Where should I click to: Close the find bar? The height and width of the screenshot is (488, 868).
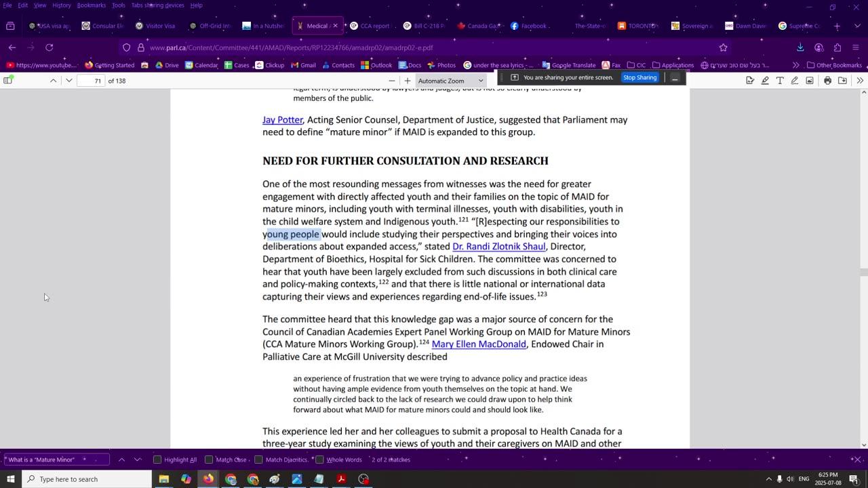[x=857, y=460]
